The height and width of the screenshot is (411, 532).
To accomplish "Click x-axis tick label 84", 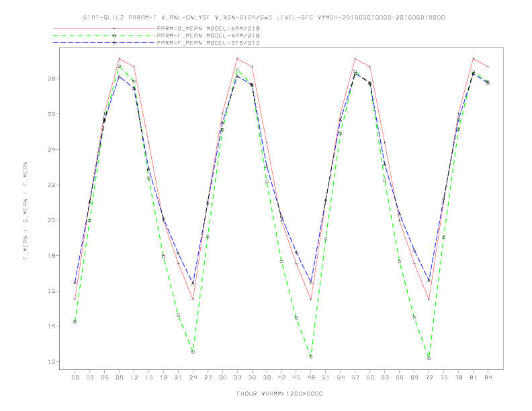I will pyautogui.click(x=488, y=377).
